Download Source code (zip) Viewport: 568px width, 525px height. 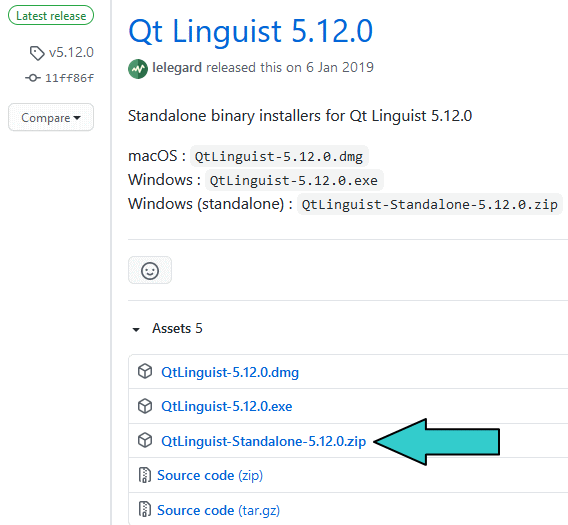210,475
